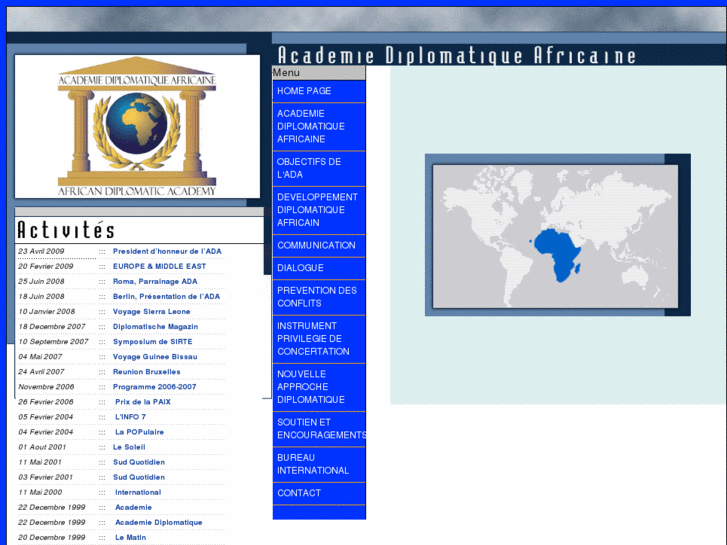Open INSTRUMENT PRIVILEGIE DE CONCERTATION item

pos(319,339)
